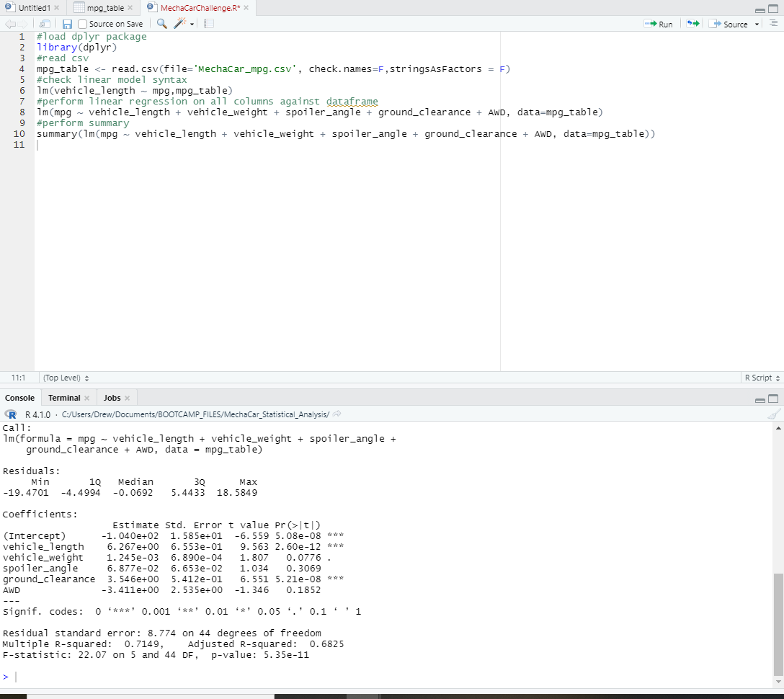Switch to the Untitled1 tab

(x=34, y=8)
